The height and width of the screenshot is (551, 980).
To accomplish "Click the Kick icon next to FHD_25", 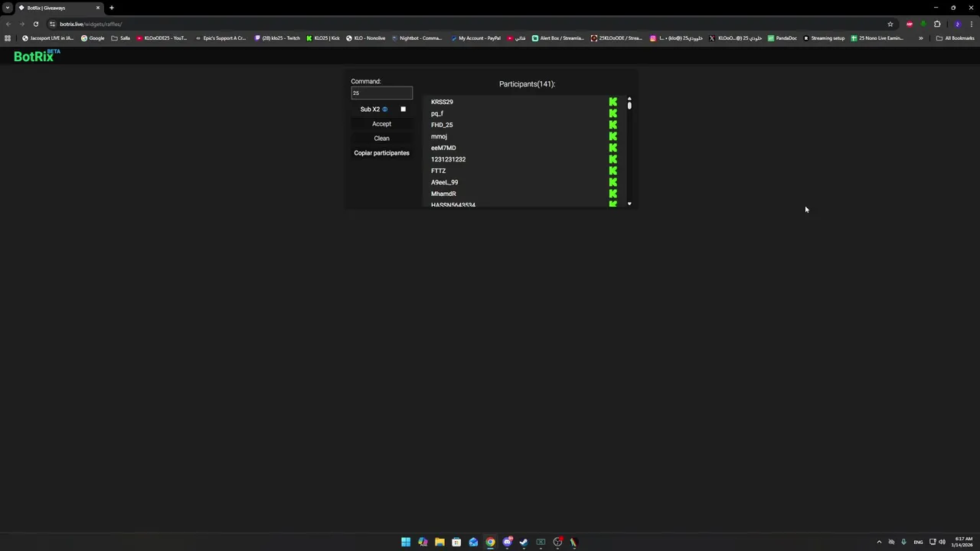I will pos(612,125).
